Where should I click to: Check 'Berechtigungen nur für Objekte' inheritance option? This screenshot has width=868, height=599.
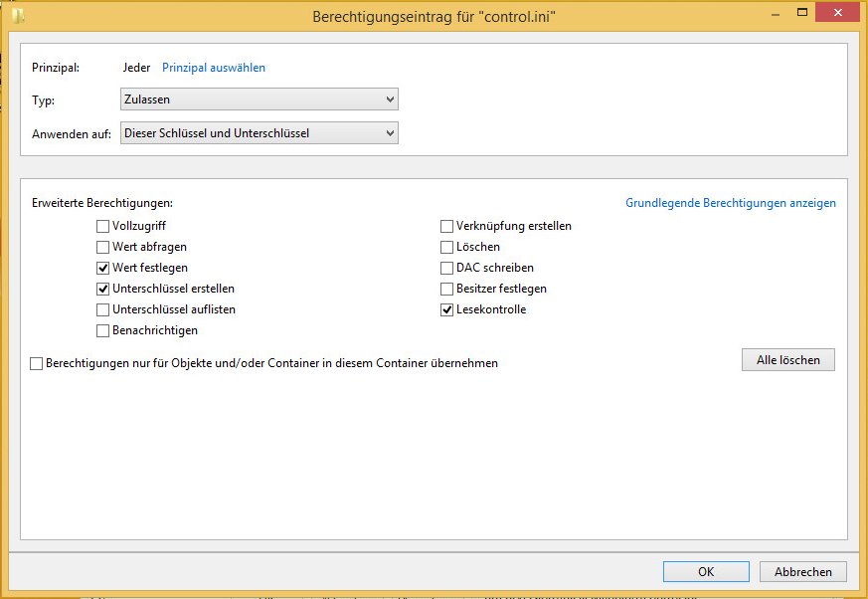(x=37, y=364)
